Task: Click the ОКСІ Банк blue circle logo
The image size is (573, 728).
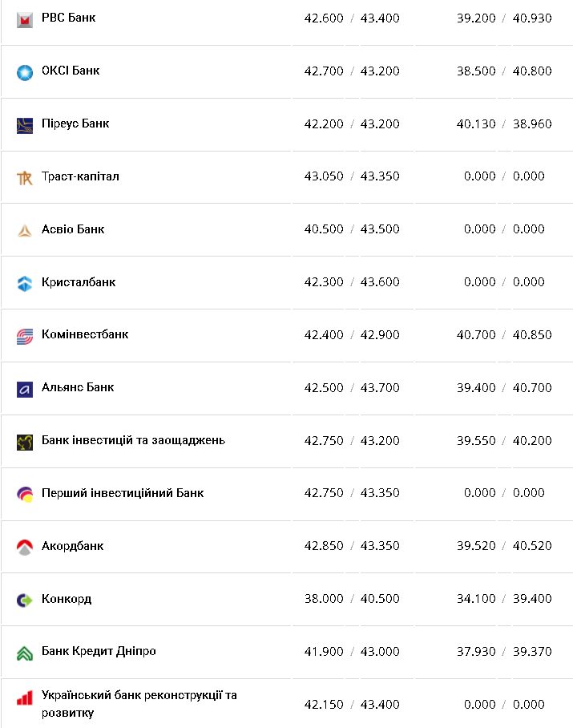Action: pos(25,73)
